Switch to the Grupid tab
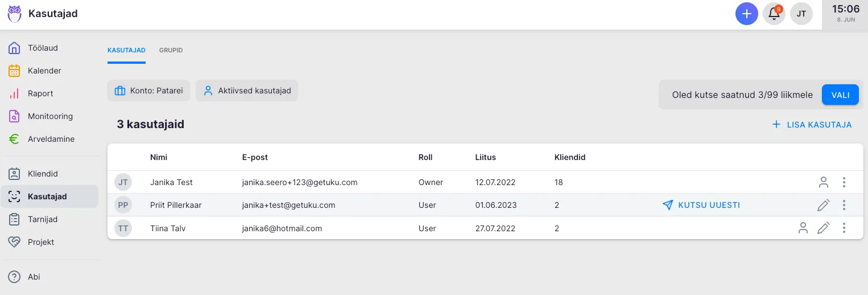The width and height of the screenshot is (868, 295). point(171,50)
